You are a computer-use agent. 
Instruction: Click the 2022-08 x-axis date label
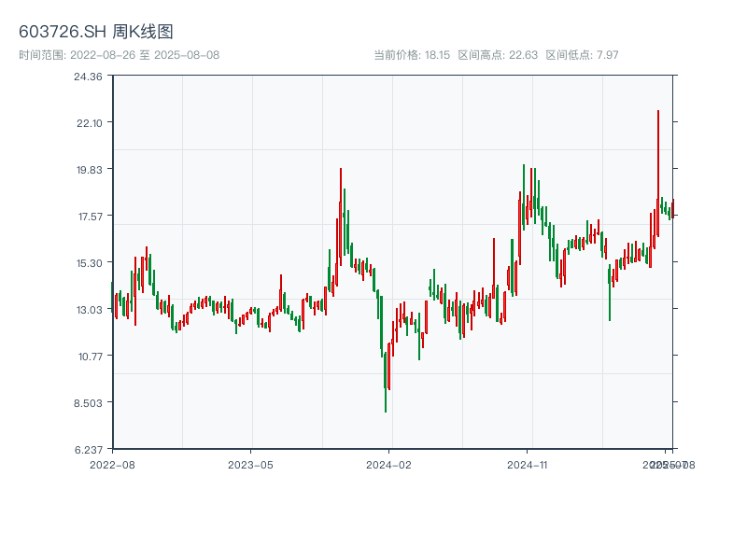pos(112,464)
